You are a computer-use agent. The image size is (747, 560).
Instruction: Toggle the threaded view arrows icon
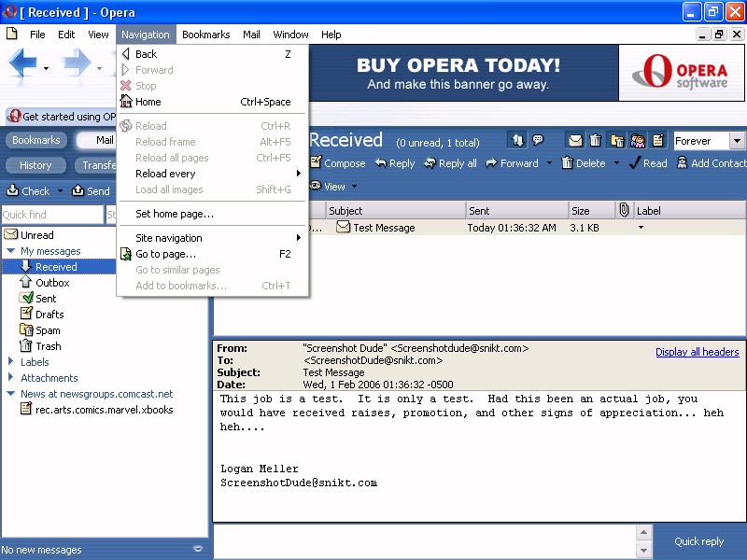click(x=518, y=141)
